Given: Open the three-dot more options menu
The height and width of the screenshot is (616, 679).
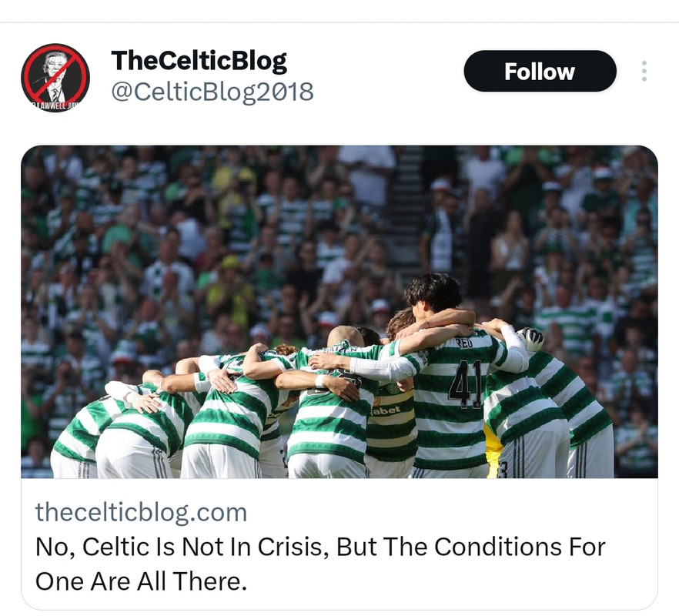Looking at the screenshot, I should click(644, 71).
